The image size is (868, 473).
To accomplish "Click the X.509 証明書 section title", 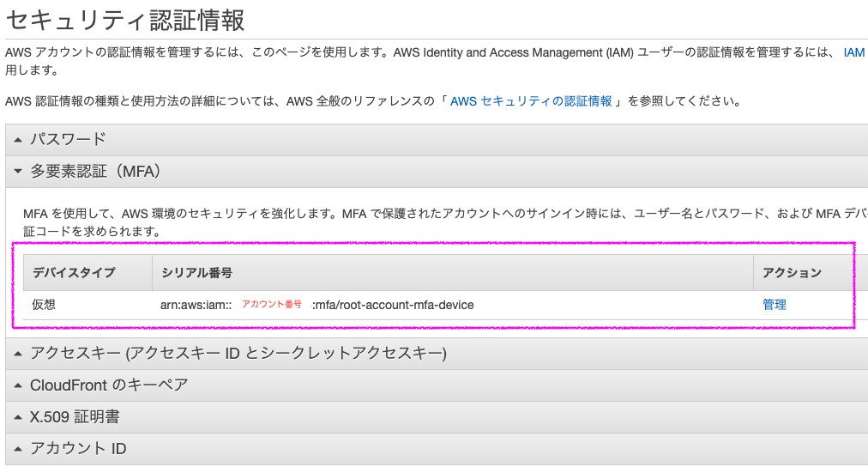I will click(x=75, y=416).
